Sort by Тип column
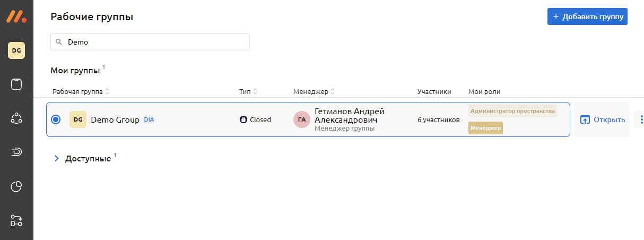This screenshot has width=644, height=240. (255, 92)
